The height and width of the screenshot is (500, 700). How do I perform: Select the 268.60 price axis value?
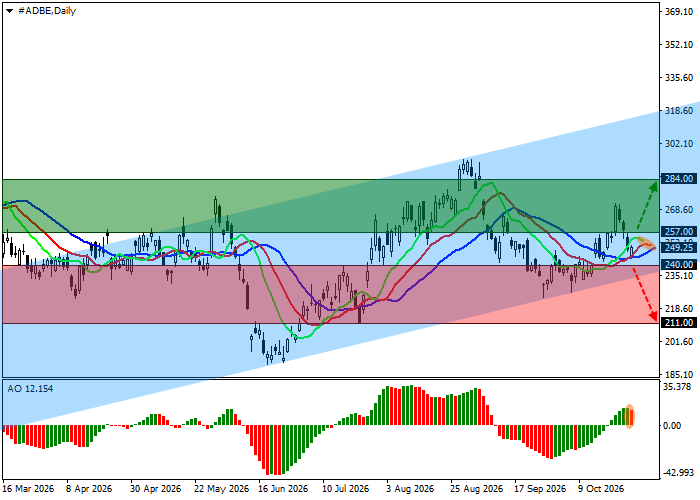(679, 210)
